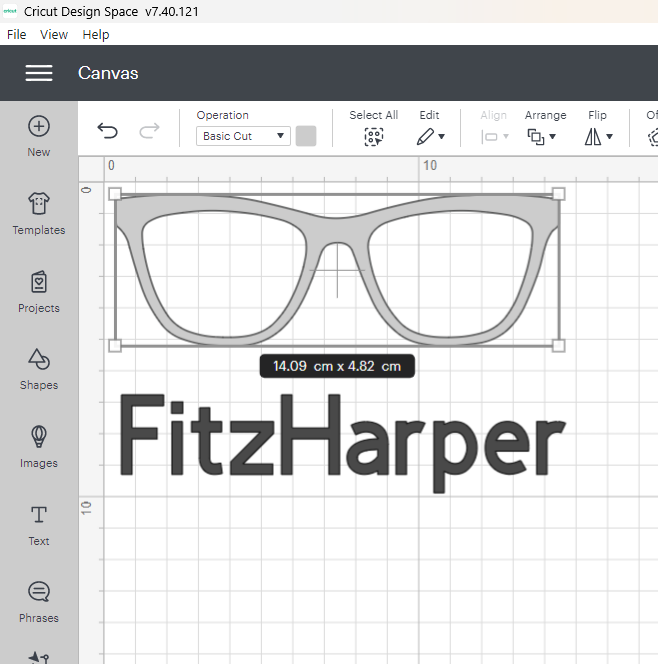Open the Phrases panel

(39, 592)
